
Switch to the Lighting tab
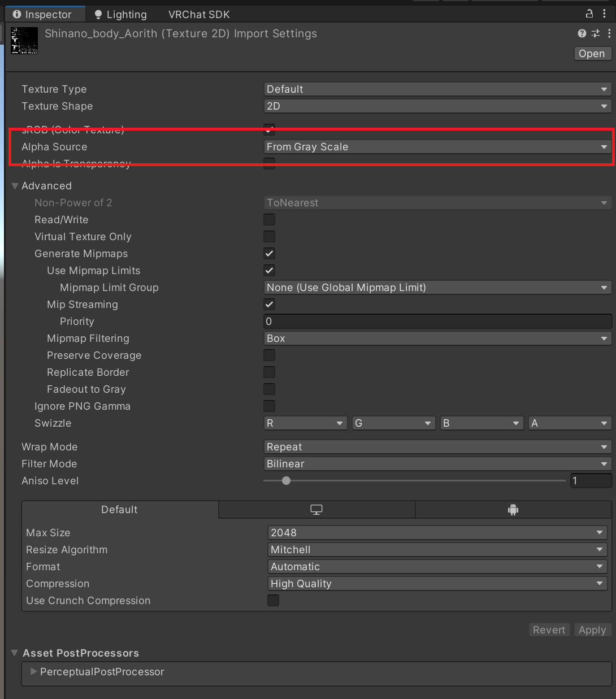120,15
